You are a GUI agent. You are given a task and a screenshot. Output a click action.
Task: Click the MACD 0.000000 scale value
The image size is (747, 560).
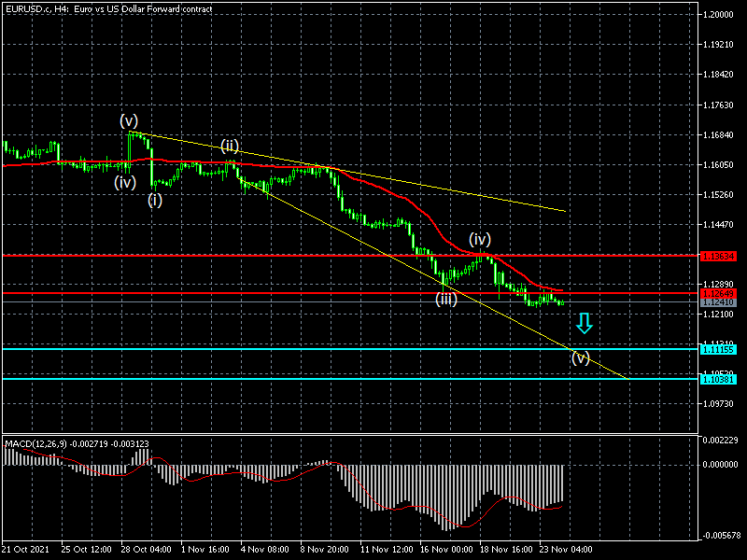(x=720, y=464)
